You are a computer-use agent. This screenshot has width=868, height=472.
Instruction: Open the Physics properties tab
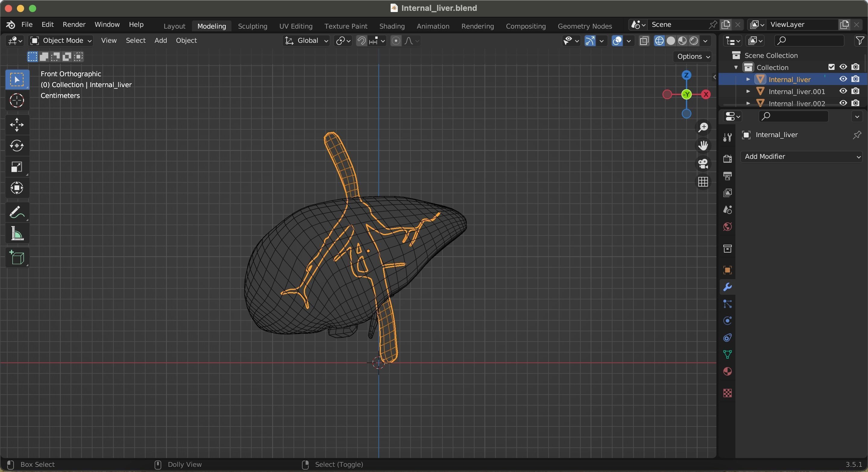[728, 321]
